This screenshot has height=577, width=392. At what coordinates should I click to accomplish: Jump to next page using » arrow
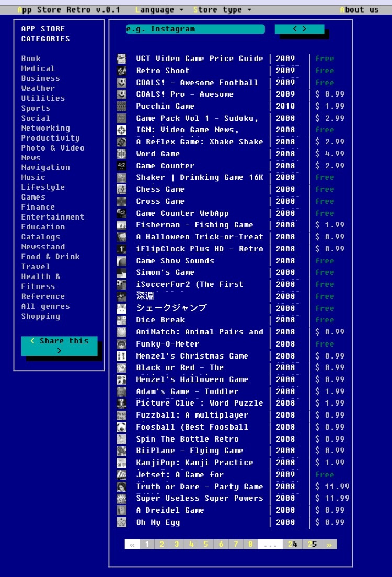pos(329,544)
